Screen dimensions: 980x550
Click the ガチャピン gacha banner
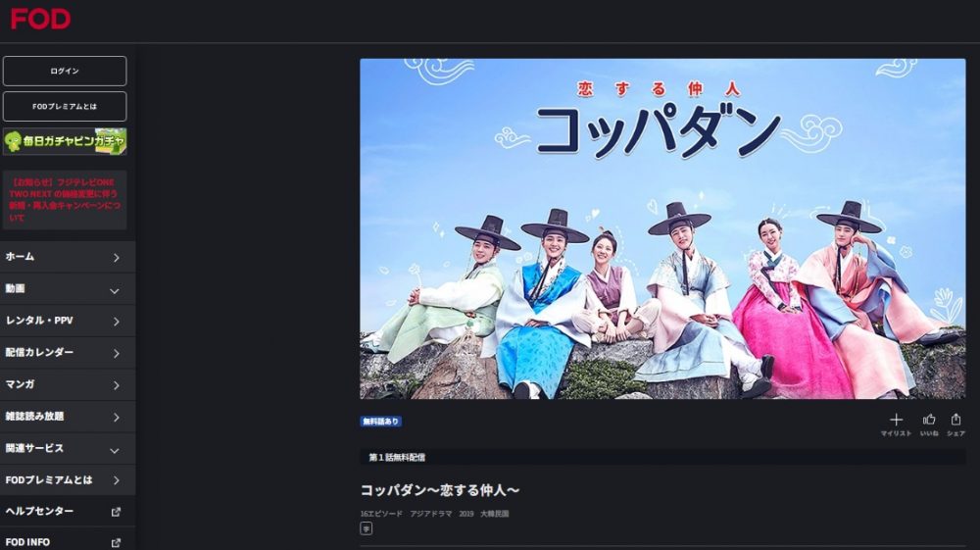click(x=65, y=141)
